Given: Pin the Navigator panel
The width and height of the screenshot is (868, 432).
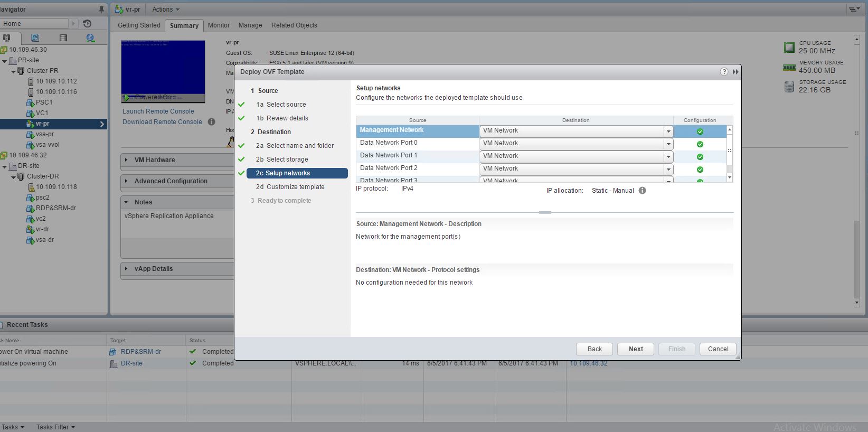Looking at the screenshot, I should pyautogui.click(x=101, y=10).
